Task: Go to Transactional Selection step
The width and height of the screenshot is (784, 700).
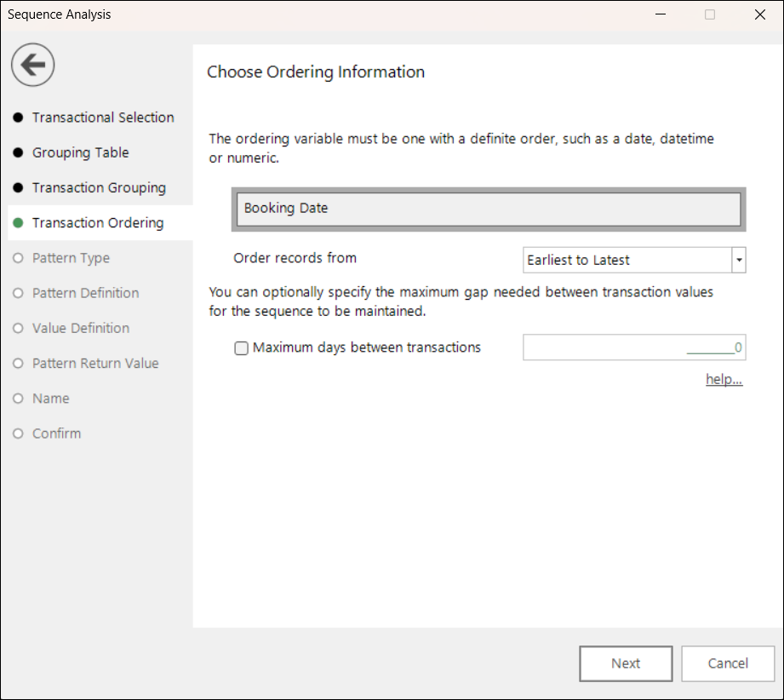Action: coord(103,117)
